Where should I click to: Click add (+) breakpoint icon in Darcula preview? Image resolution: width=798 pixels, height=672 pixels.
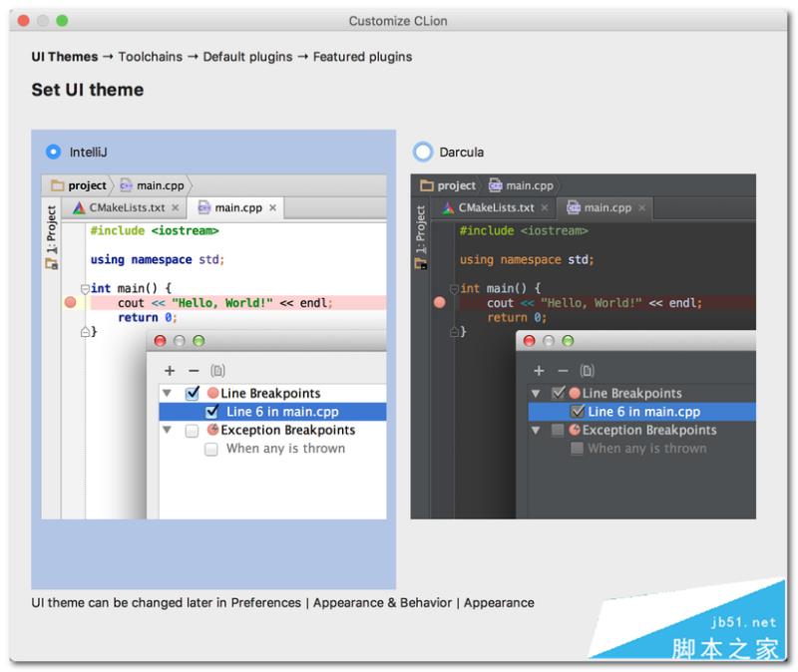[x=539, y=371]
